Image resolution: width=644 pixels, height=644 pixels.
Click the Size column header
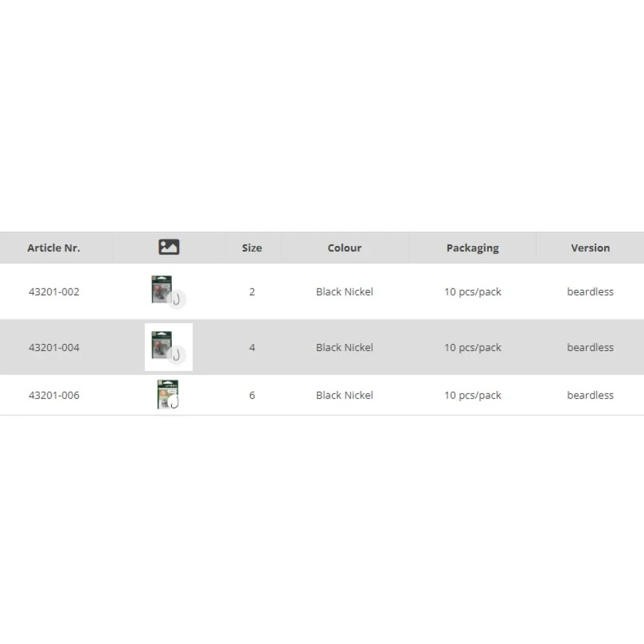(x=252, y=248)
